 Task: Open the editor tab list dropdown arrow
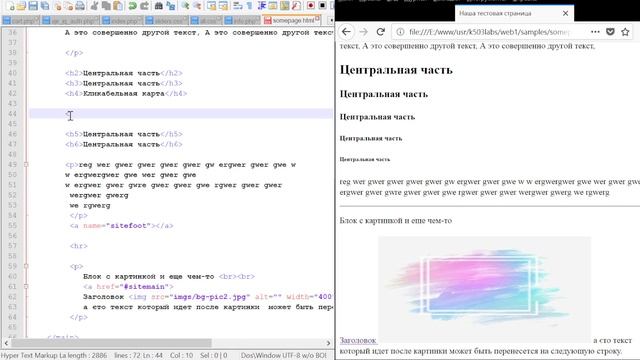[330, 20]
